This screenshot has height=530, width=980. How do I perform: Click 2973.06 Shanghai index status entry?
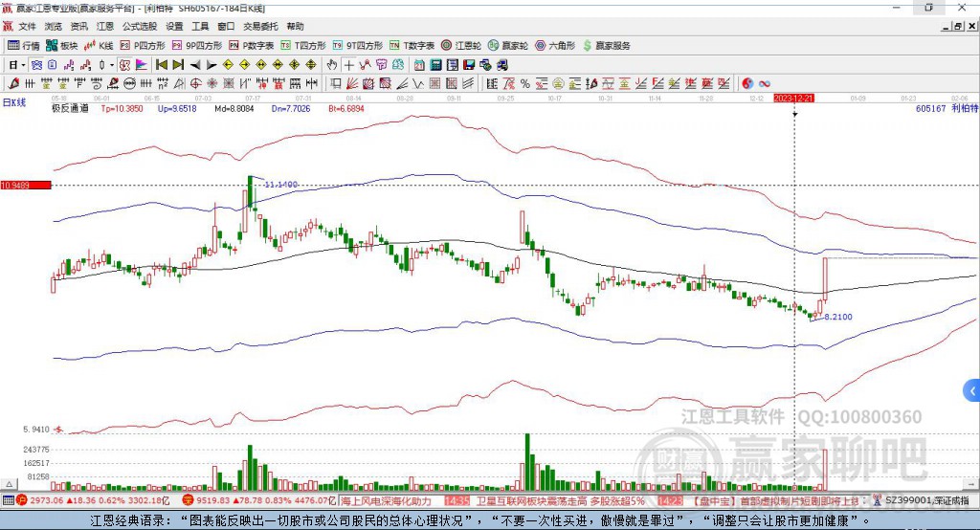click(x=93, y=500)
